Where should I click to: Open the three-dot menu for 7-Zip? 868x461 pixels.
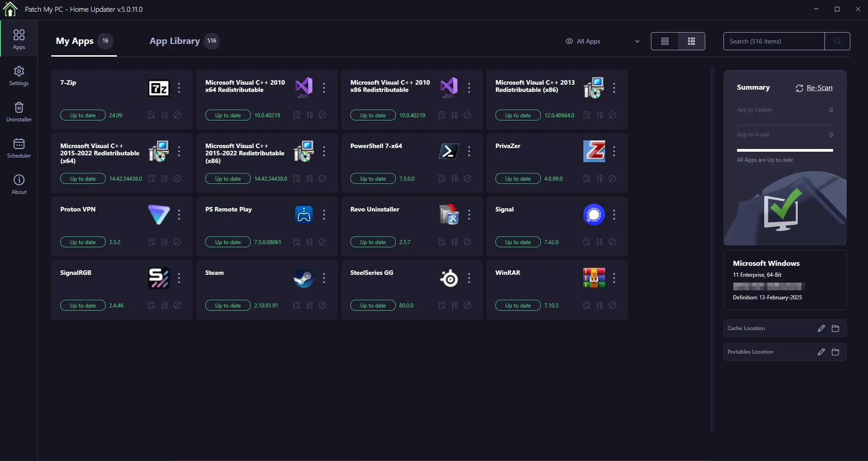[x=179, y=88]
